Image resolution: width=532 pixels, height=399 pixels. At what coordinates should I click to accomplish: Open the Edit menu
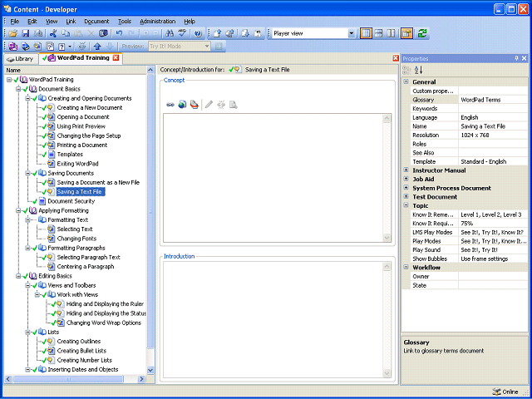[32, 21]
